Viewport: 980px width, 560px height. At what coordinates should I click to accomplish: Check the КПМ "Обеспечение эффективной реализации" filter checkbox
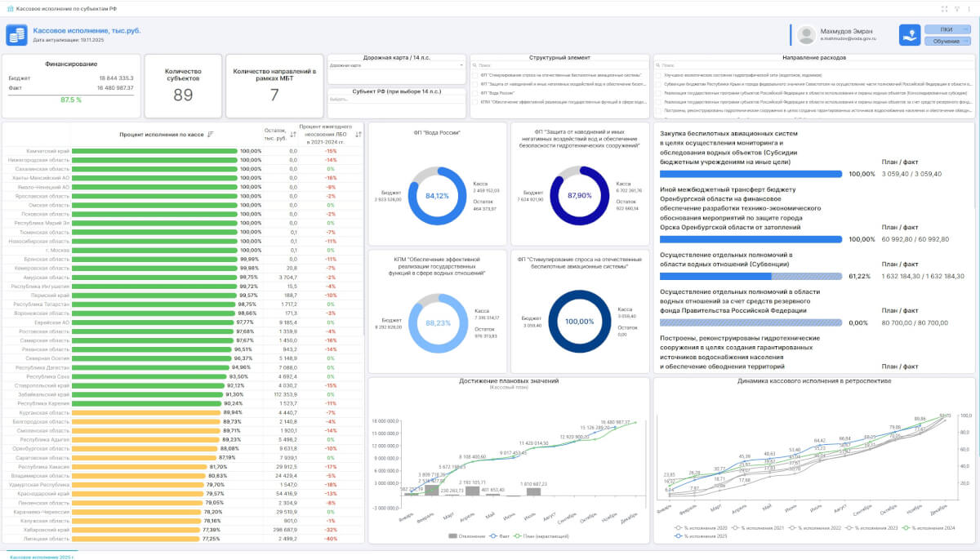point(474,102)
